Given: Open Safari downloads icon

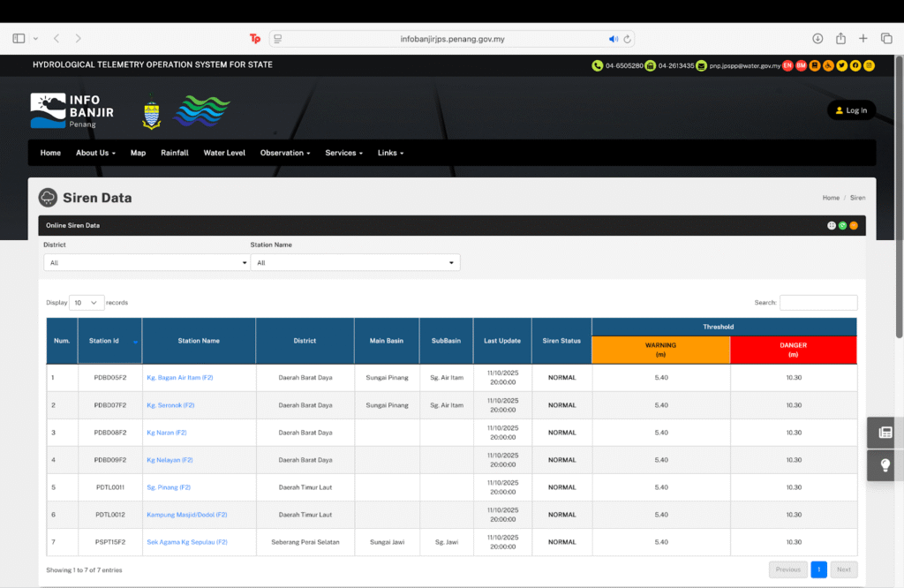Looking at the screenshot, I should pos(817,39).
